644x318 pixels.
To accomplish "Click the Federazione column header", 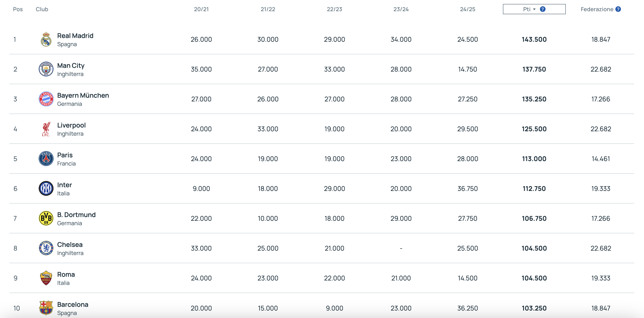I will click(597, 9).
